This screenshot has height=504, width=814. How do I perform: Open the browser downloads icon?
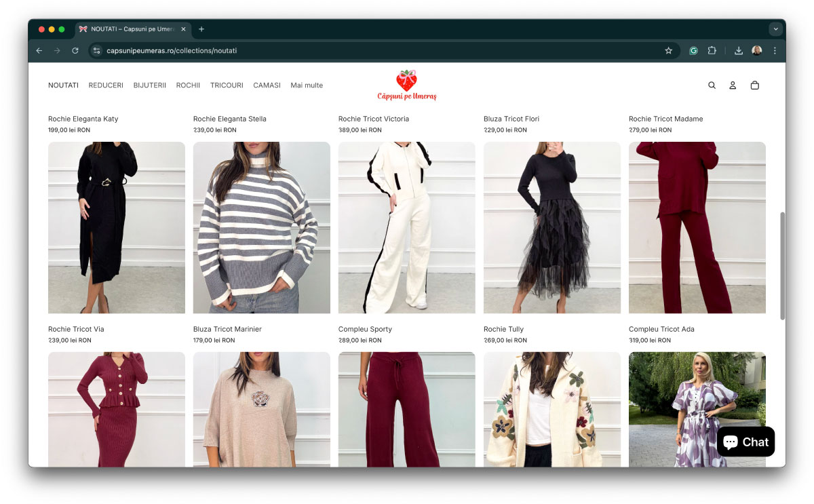739,50
